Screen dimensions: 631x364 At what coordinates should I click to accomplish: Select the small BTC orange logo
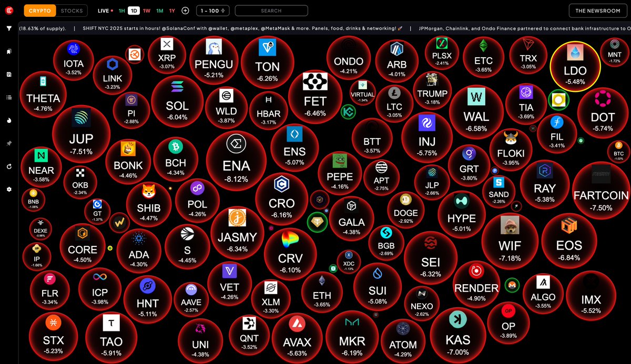point(618,145)
